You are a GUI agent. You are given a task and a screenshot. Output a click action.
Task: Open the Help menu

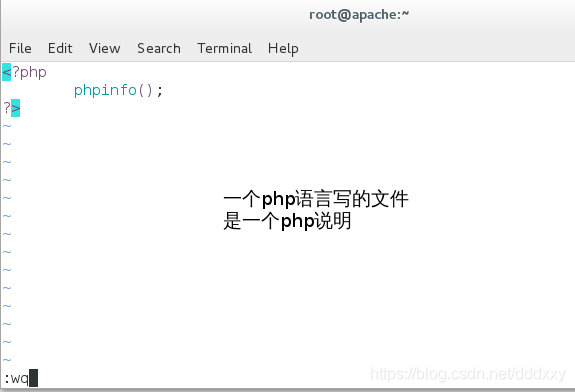pyautogui.click(x=283, y=49)
